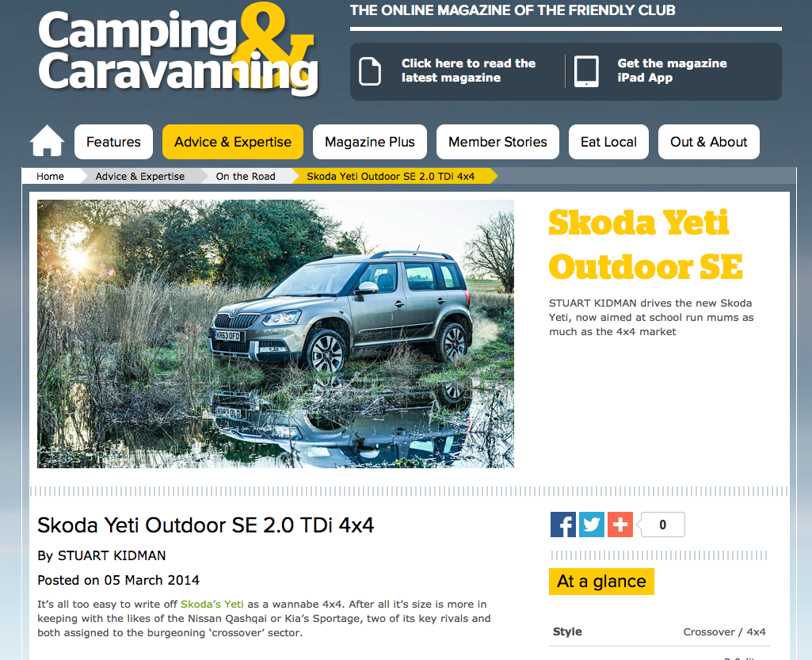Click the Camping & Caravanning logo
Viewport: 812px width, 660px height.
click(x=178, y=51)
